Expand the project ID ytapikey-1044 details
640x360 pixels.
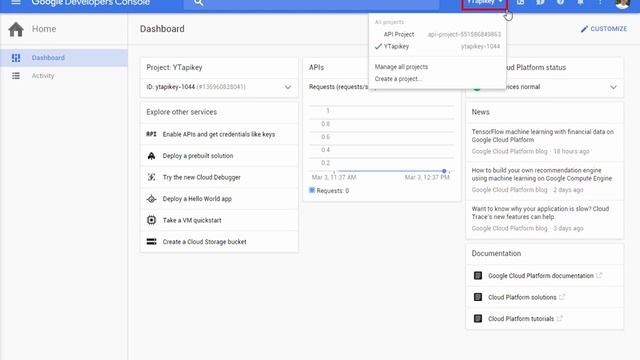click(x=288, y=87)
